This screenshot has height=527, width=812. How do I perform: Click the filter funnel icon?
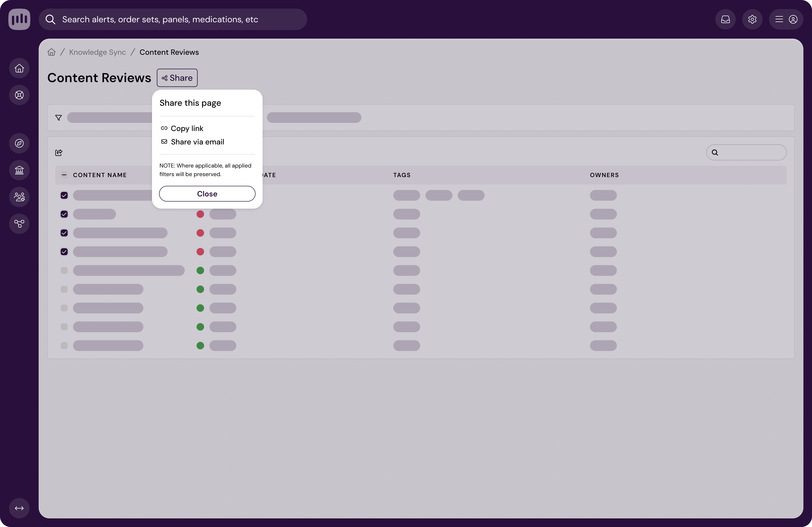click(58, 118)
